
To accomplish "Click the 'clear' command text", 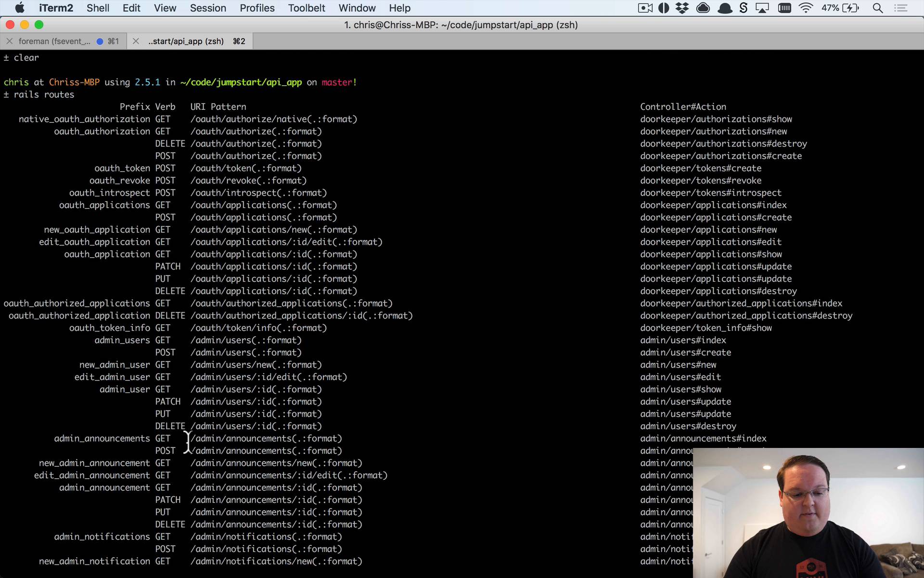I will point(26,58).
